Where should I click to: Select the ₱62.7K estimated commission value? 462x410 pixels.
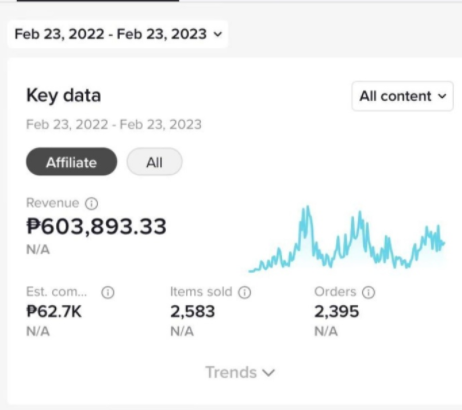(54, 312)
